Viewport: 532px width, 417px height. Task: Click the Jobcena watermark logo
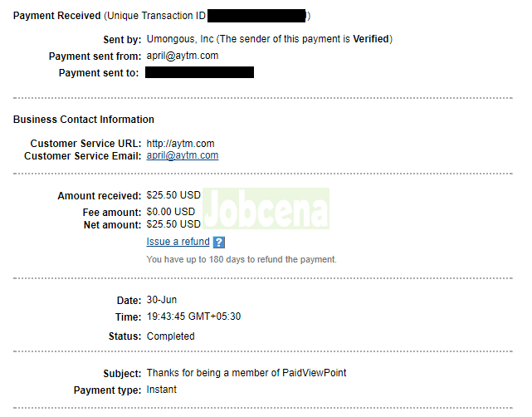pos(266,208)
